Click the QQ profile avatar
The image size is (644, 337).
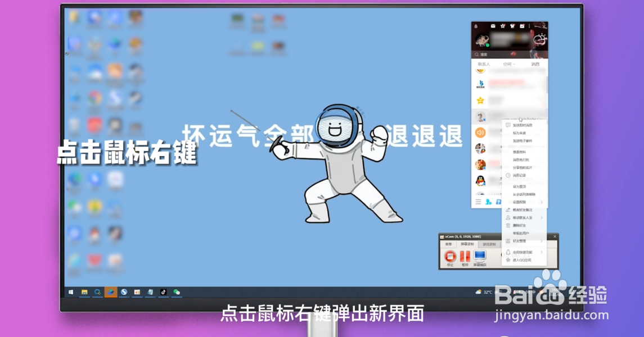(x=482, y=40)
